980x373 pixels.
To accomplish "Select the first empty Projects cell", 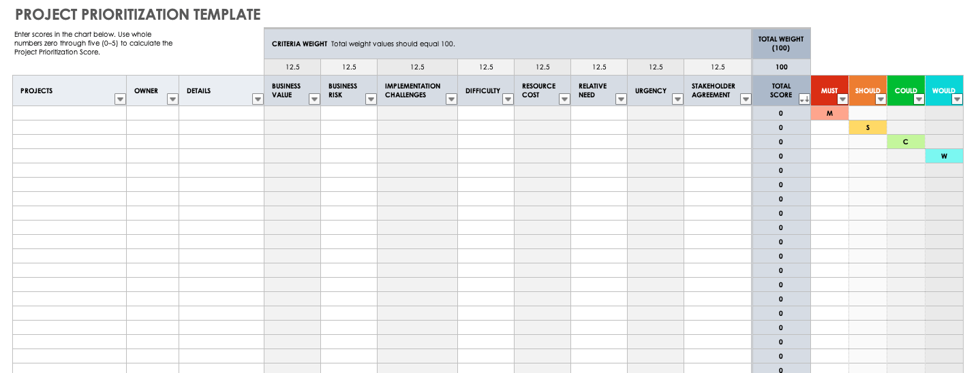I will 70,114.
